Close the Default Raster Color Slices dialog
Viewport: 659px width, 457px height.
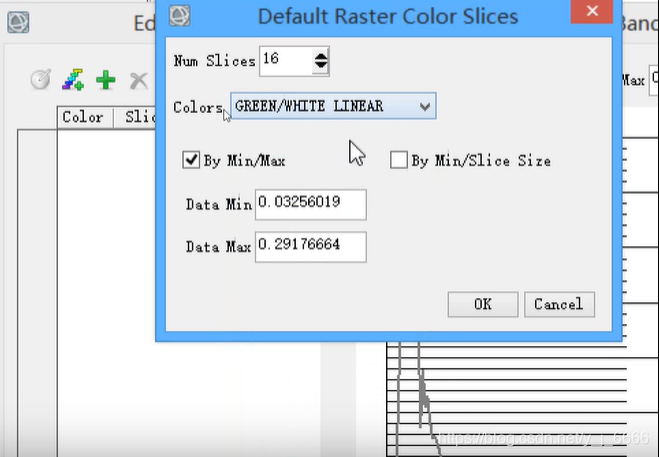(592, 11)
